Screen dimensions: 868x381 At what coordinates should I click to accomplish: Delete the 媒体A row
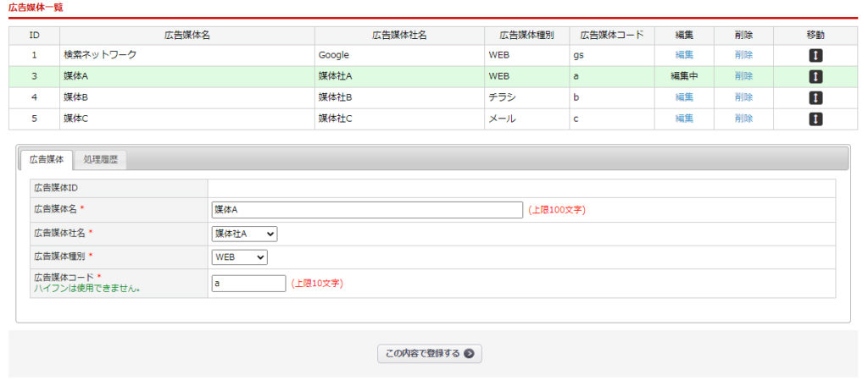click(x=743, y=76)
